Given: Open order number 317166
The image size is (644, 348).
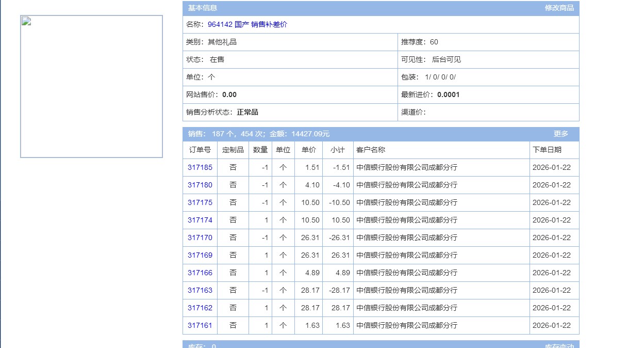Looking at the screenshot, I should tap(200, 273).
